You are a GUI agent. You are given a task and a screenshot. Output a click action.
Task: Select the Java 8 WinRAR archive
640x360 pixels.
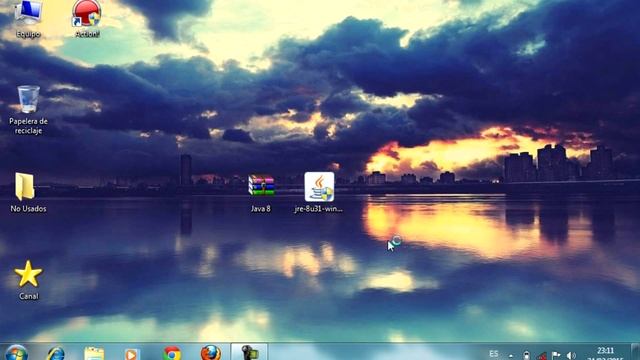pos(261,193)
